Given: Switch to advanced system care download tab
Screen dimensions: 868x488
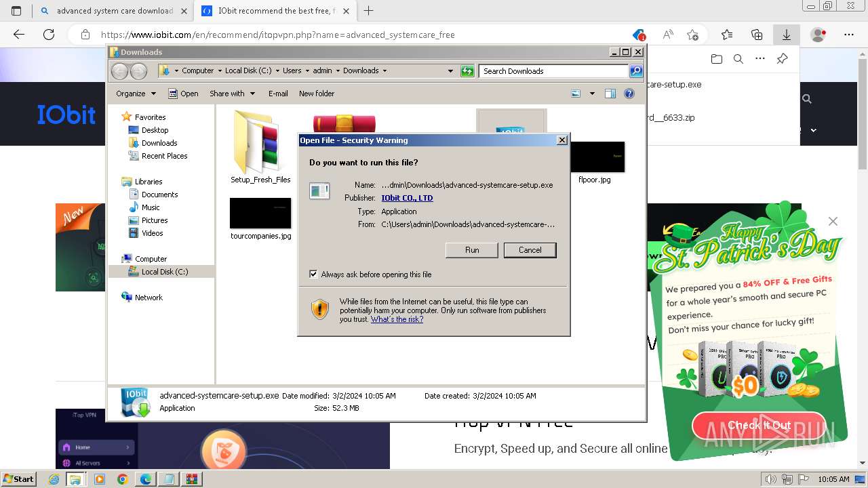Looking at the screenshot, I should click(x=114, y=11).
